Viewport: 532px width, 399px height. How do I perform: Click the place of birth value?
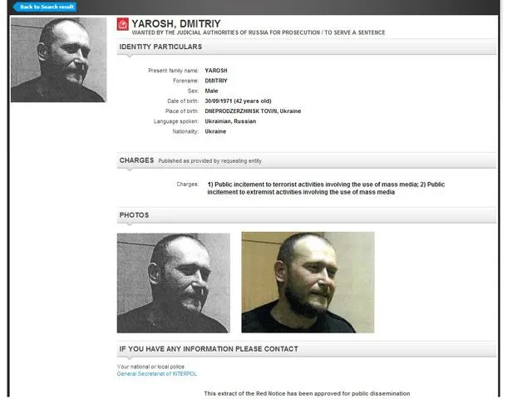pyautogui.click(x=253, y=111)
